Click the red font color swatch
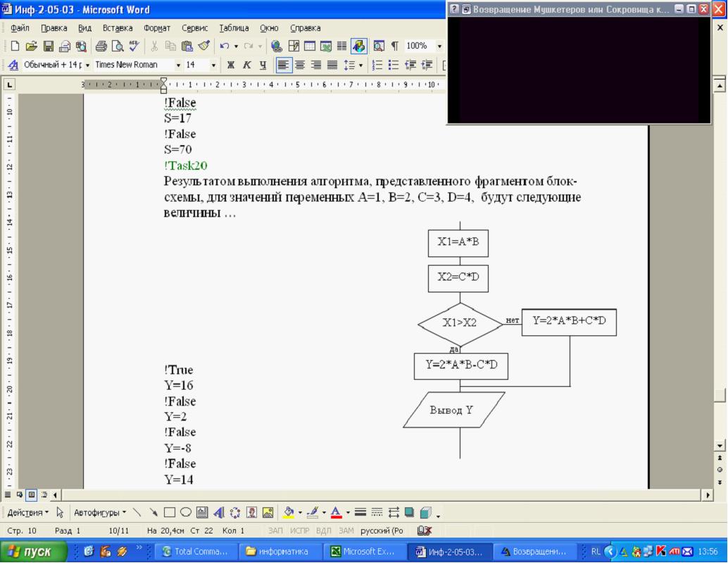This screenshot has width=728, height=563. click(337, 512)
